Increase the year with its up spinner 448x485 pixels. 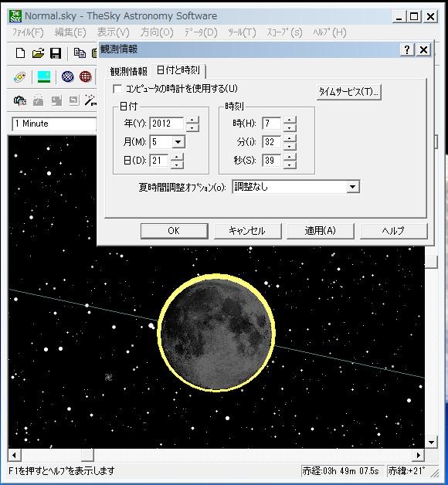(192, 120)
